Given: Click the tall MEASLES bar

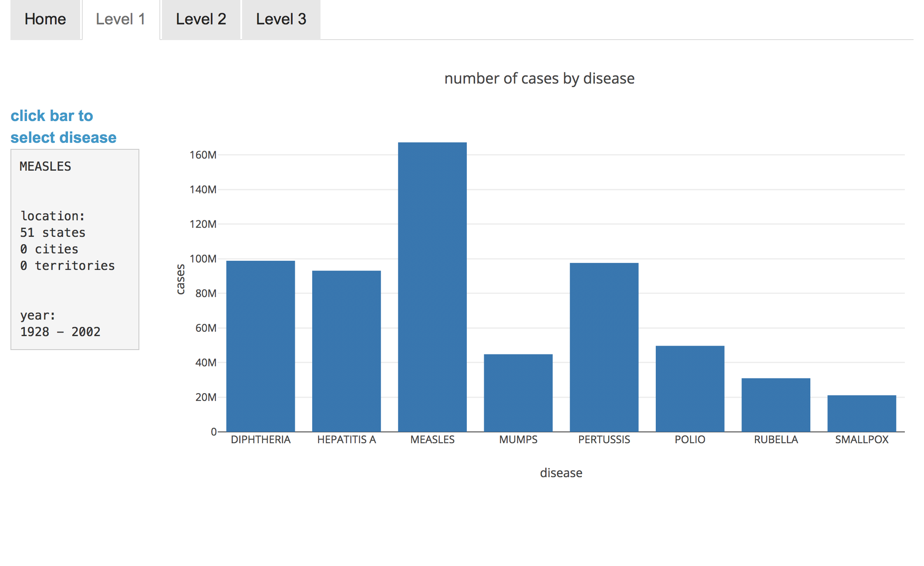Looking at the screenshot, I should tap(432, 287).
